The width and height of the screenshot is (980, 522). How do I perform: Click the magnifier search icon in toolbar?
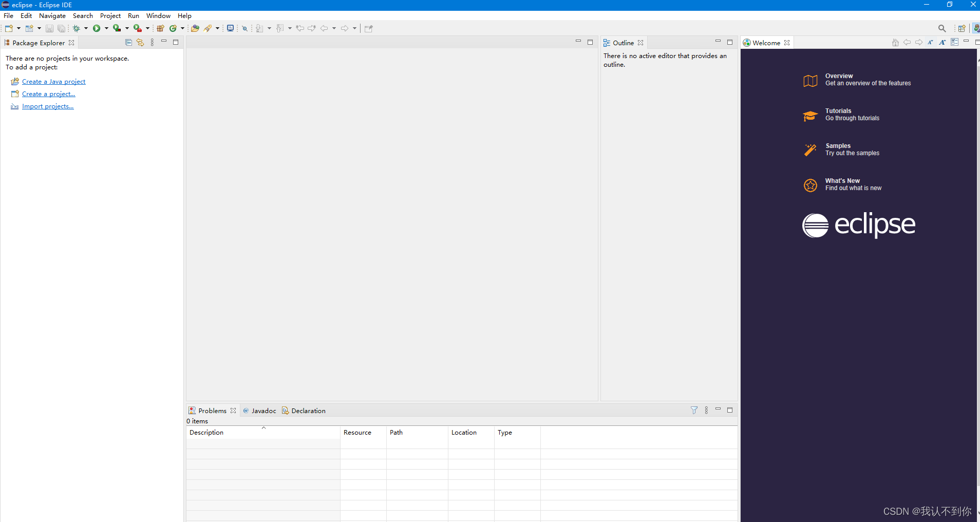point(941,28)
